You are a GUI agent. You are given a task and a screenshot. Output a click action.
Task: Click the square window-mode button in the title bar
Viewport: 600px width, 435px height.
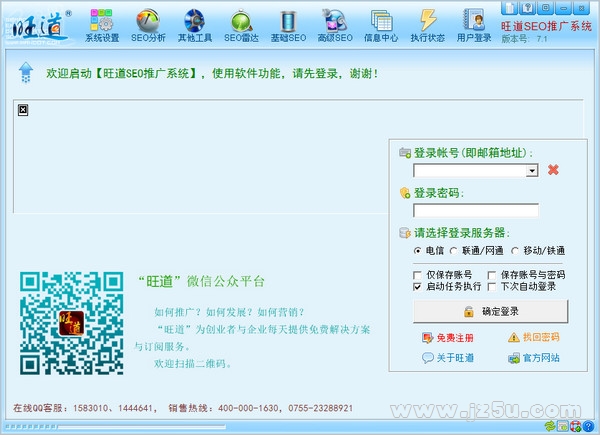click(x=545, y=8)
